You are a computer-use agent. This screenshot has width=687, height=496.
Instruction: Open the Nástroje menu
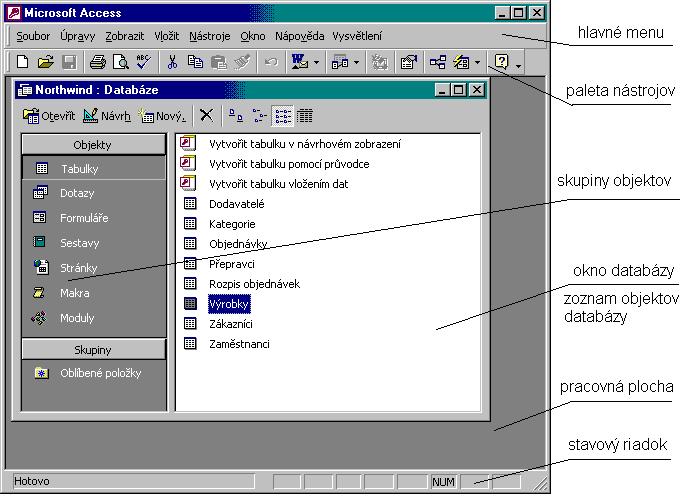tap(209, 36)
